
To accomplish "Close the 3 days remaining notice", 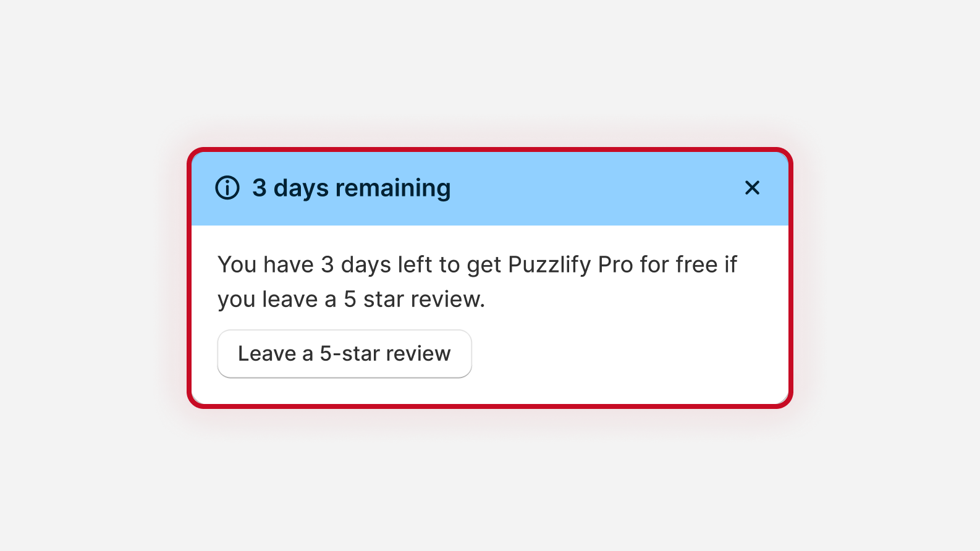I will pos(752,188).
